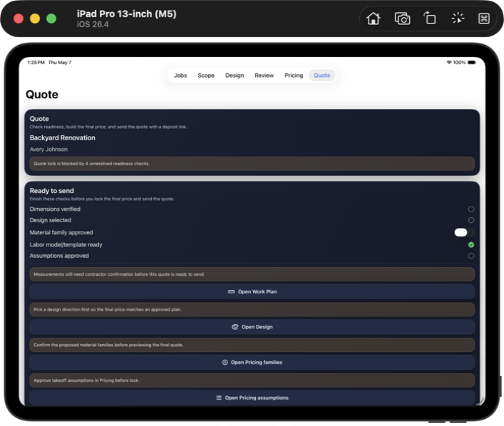Click the Assumptions approved label
This screenshot has height=426, width=504.
point(59,256)
